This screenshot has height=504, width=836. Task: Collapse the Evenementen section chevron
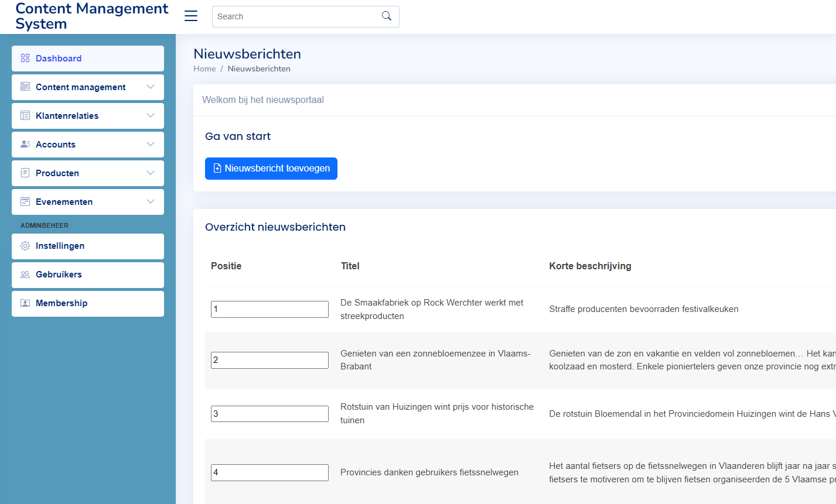151,201
